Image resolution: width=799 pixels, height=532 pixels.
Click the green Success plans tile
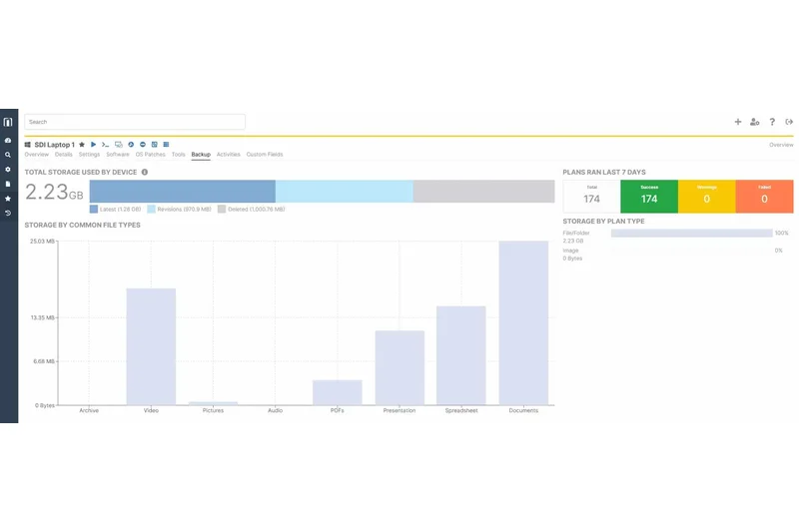point(649,197)
